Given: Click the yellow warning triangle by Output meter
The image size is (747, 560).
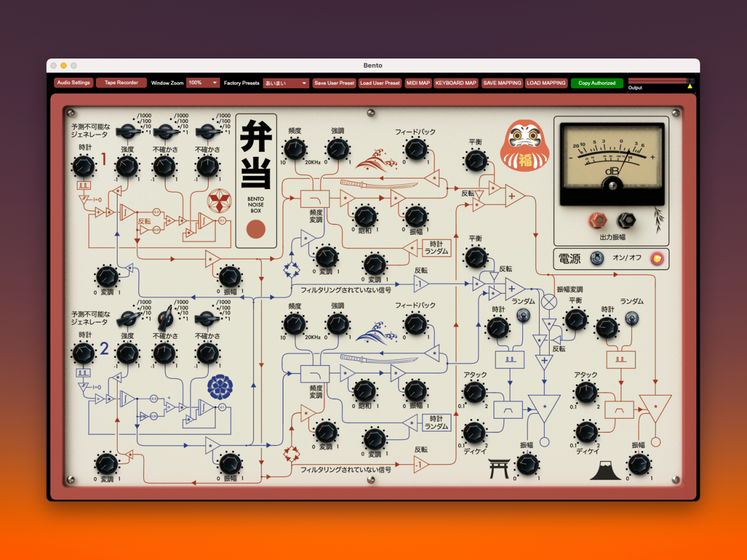Looking at the screenshot, I should click(x=690, y=86).
